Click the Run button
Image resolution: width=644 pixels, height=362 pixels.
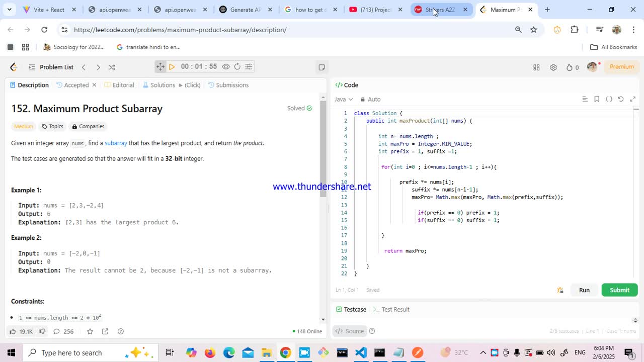pyautogui.click(x=584, y=290)
